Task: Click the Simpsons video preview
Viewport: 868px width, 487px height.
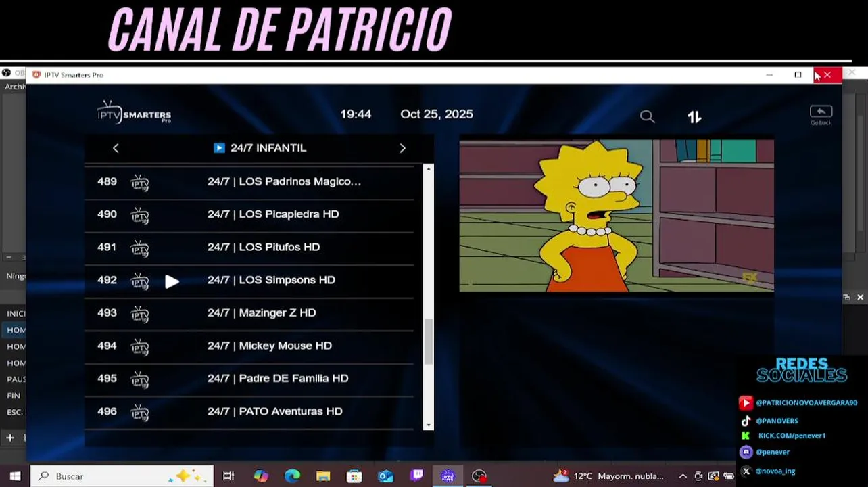Action: click(617, 216)
